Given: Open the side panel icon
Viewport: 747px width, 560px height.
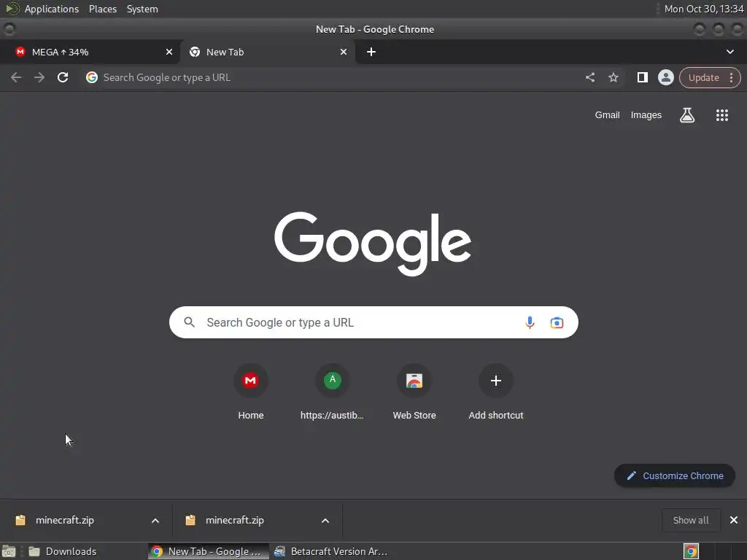Looking at the screenshot, I should coord(642,77).
